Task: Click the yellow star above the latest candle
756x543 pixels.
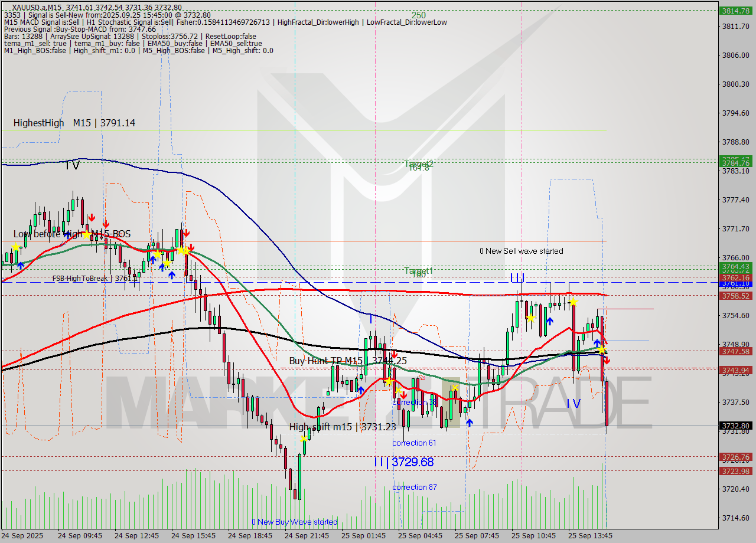Action: click(601, 350)
